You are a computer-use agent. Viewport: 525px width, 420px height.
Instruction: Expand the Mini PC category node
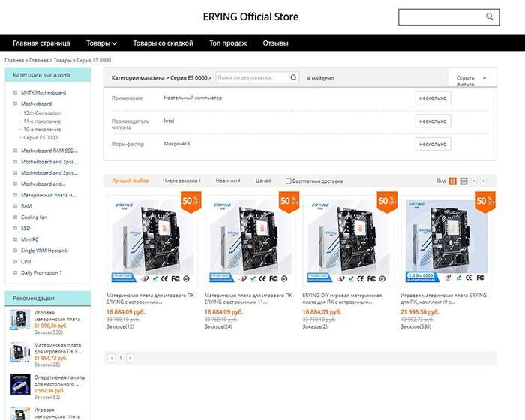[15, 239]
